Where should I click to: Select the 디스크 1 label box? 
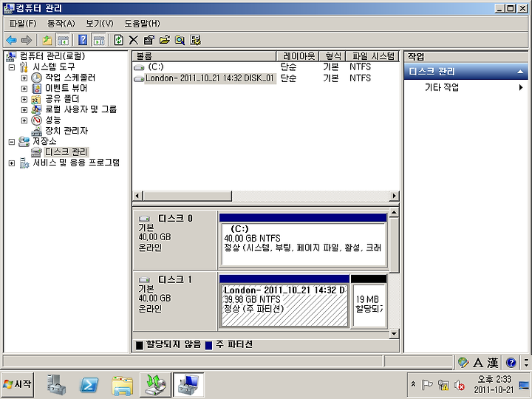click(x=175, y=301)
